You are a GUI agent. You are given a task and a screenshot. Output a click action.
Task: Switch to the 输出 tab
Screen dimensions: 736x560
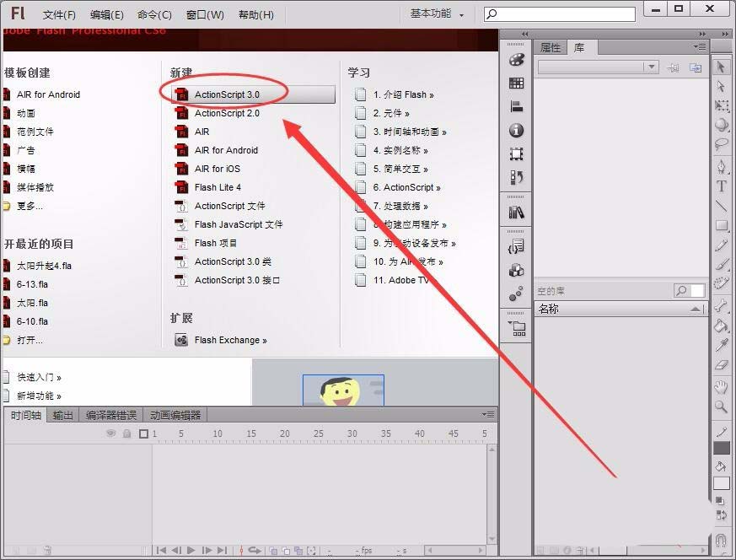[x=63, y=416]
